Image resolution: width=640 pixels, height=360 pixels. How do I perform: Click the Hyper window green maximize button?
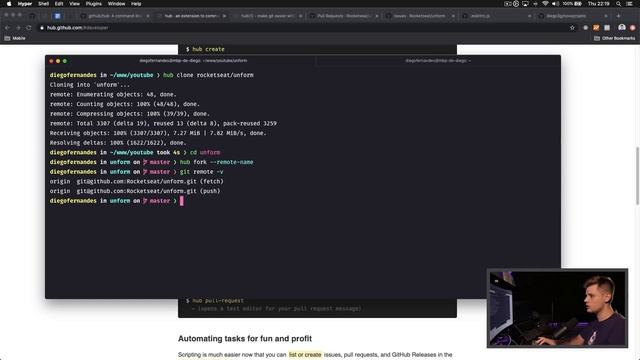(65, 61)
